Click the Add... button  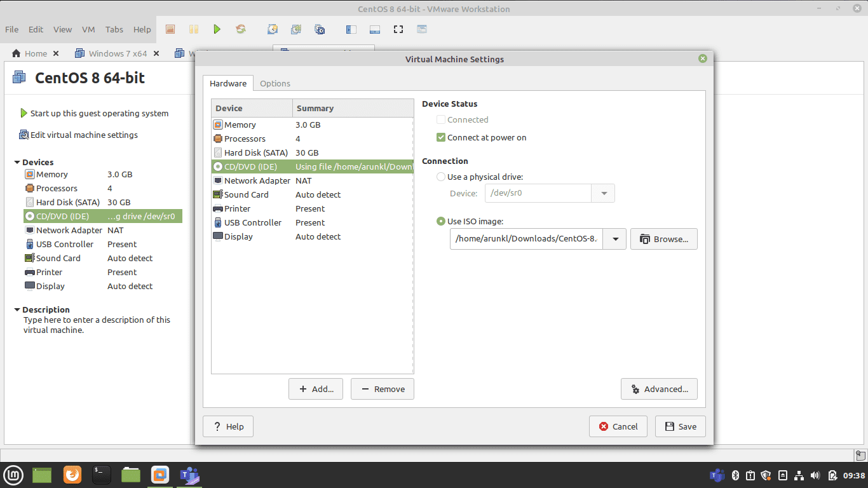[x=316, y=389]
